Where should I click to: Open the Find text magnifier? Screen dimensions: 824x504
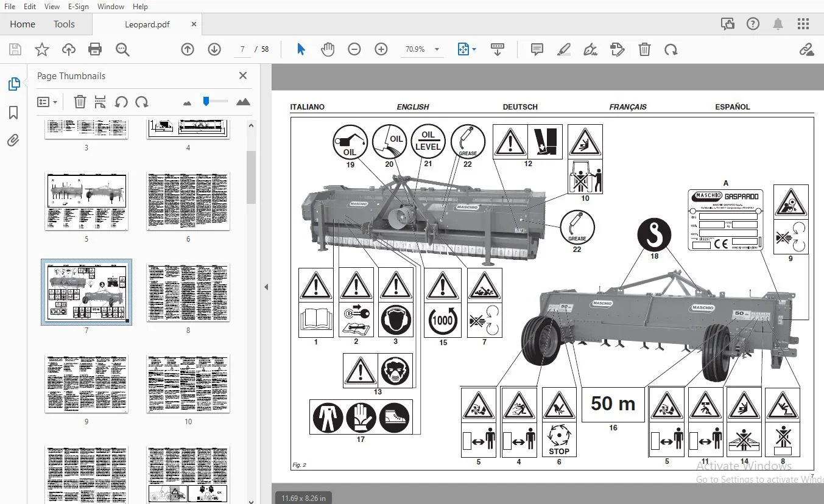pos(122,49)
